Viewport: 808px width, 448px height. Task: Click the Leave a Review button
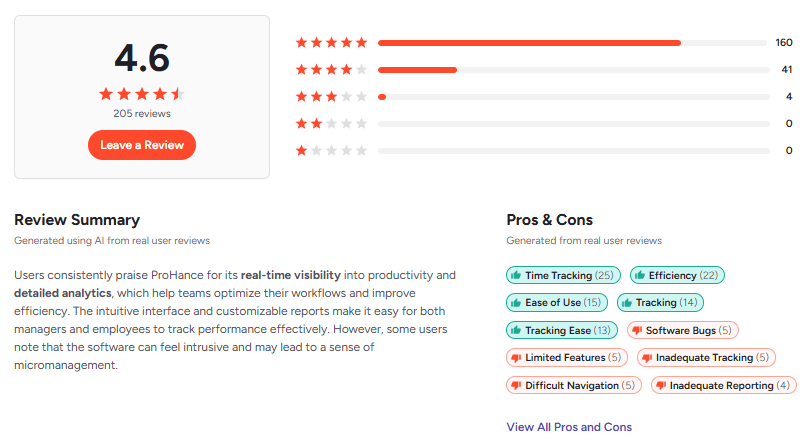click(142, 145)
